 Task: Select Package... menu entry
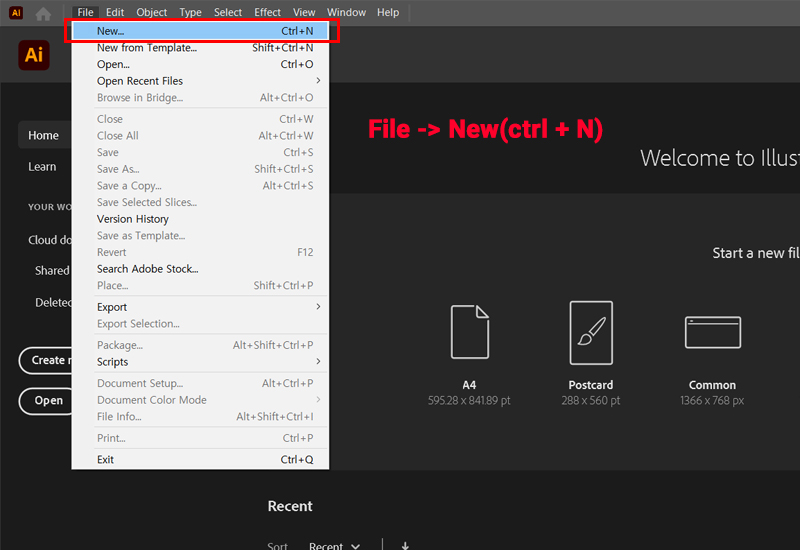click(x=201, y=345)
